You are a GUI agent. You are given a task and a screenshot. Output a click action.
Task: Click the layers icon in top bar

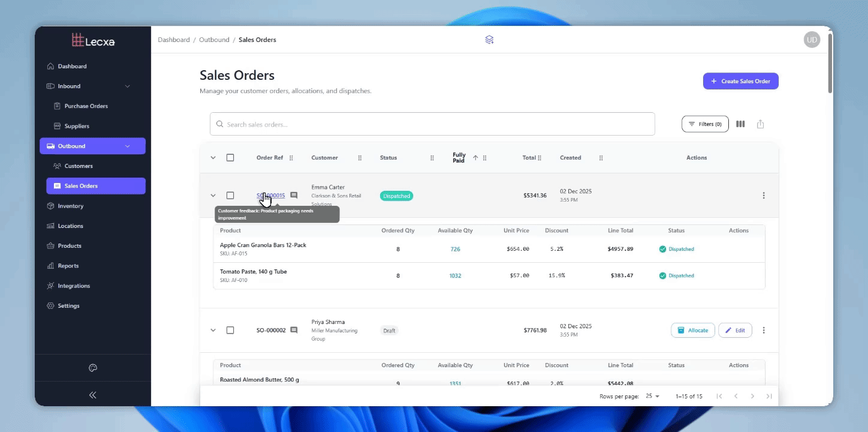(489, 40)
